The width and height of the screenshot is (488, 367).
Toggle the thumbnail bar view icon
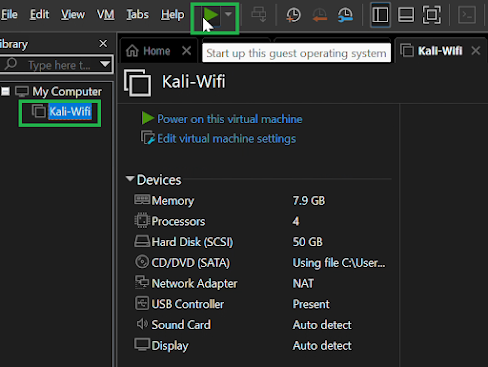[x=406, y=15]
